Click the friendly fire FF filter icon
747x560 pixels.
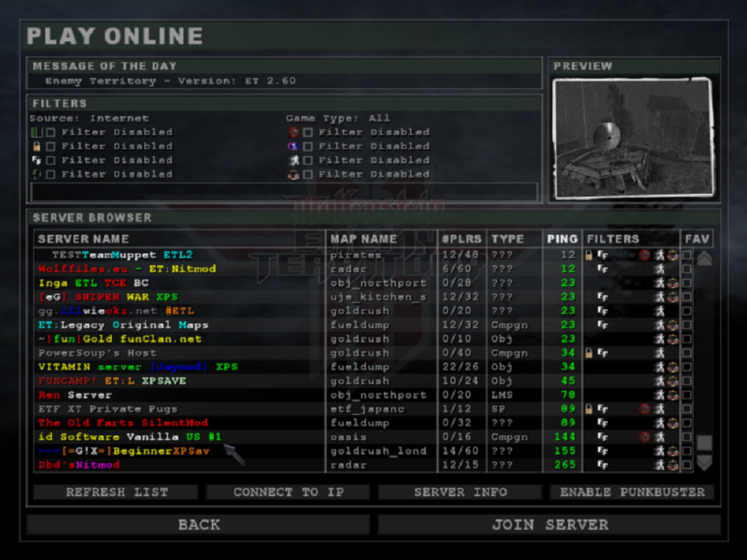37,160
